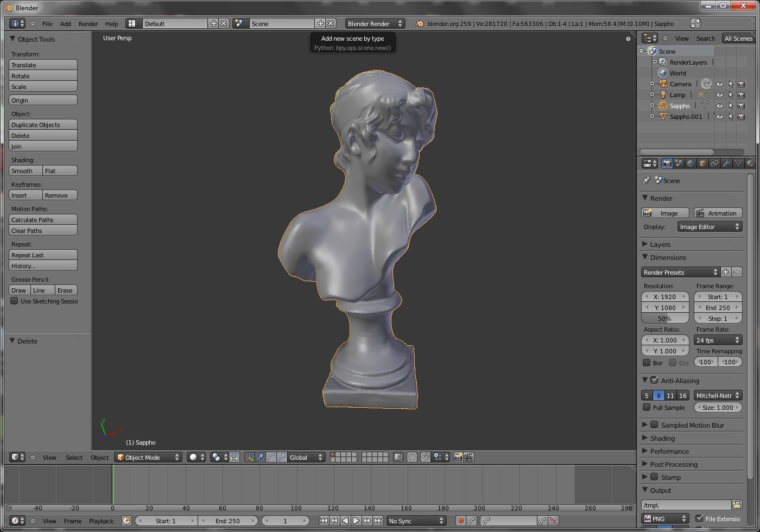Click the manipulate object centers icon
The image size is (760, 532).
pyautogui.click(x=234, y=457)
